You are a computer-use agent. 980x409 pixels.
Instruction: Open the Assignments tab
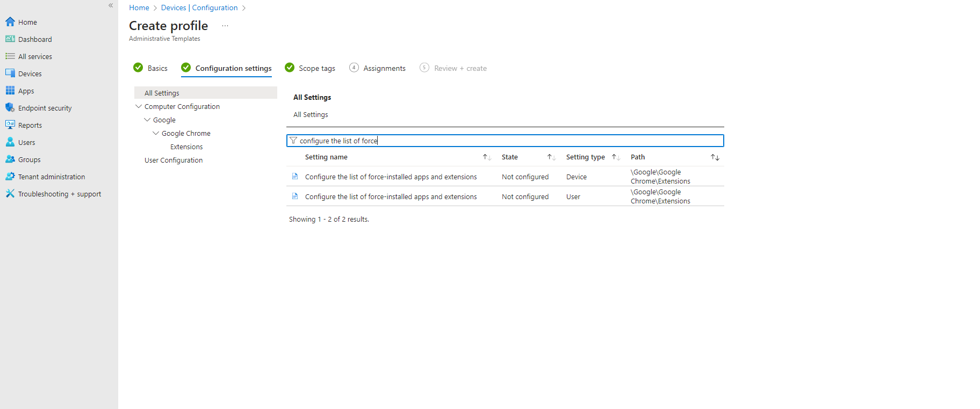click(x=377, y=68)
